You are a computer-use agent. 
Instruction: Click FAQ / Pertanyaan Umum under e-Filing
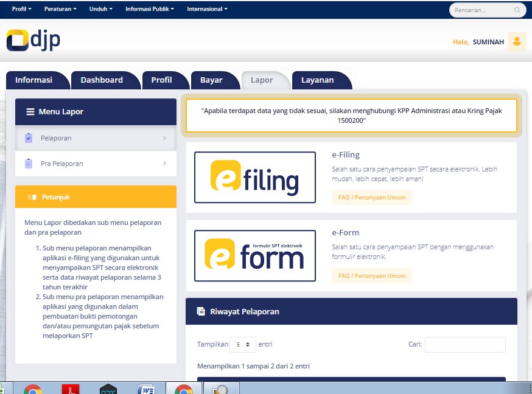point(372,198)
